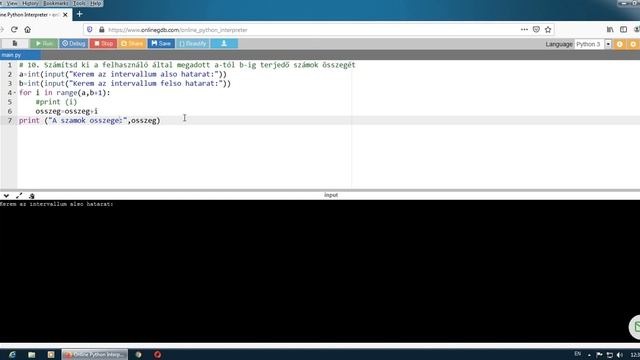Go to the browser home page
The height and width of the screenshot is (360, 640).
click(27, 29)
